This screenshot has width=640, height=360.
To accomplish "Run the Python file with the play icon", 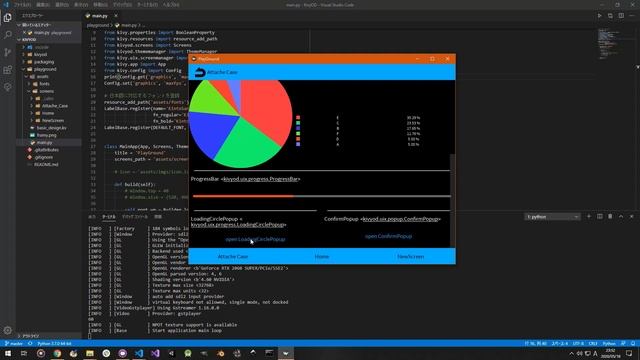I will (599, 16).
